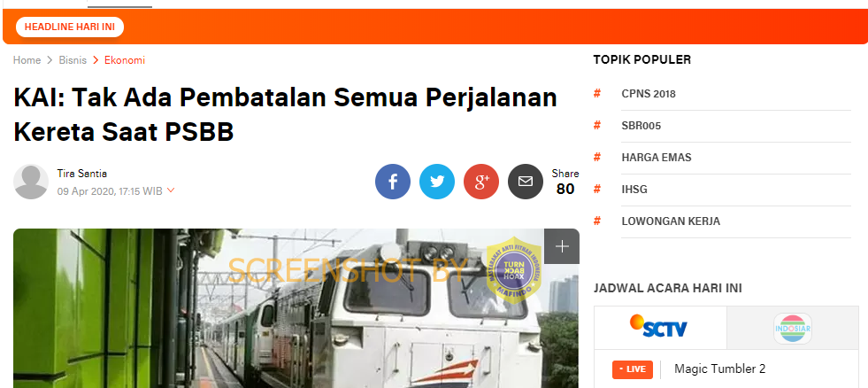Image resolution: width=868 pixels, height=388 pixels.
Task: Expand the train image with plus icon
Action: coord(562,246)
